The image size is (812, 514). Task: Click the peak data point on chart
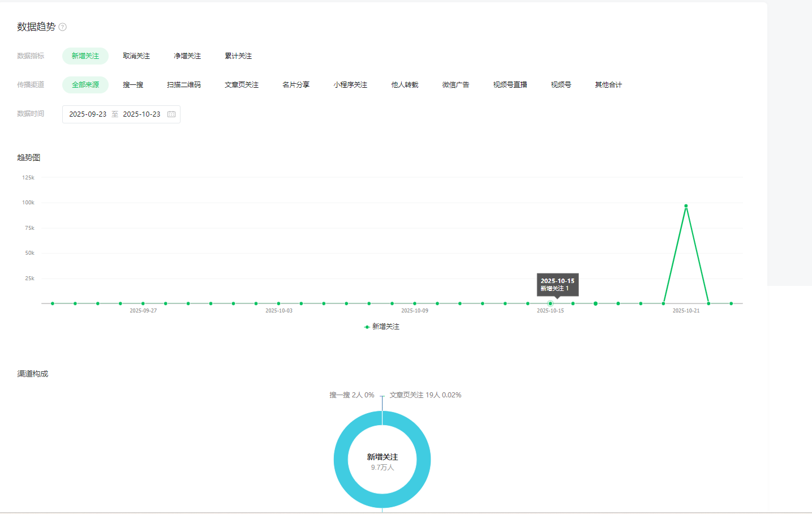[x=686, y=206]
